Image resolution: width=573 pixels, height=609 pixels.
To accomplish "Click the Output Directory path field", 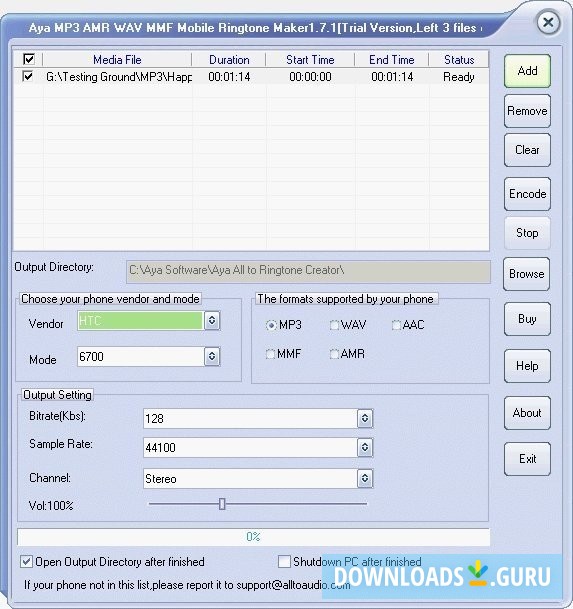I will click(308, 271).
